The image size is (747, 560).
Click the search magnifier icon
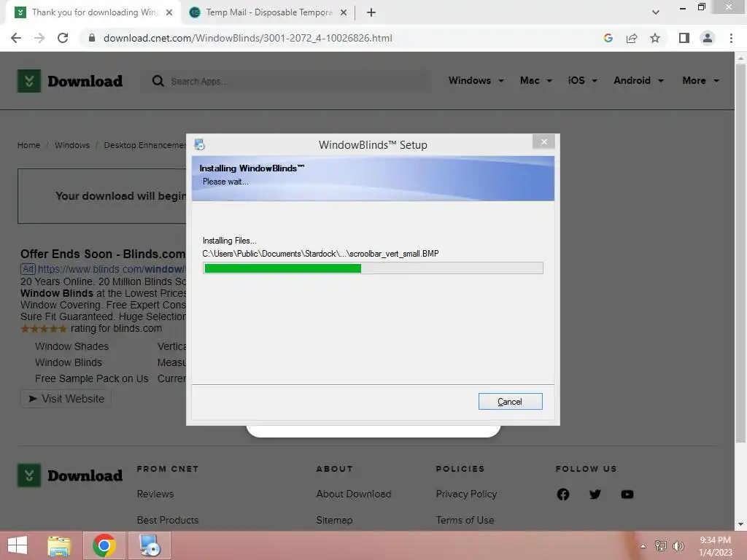[158, 81]
